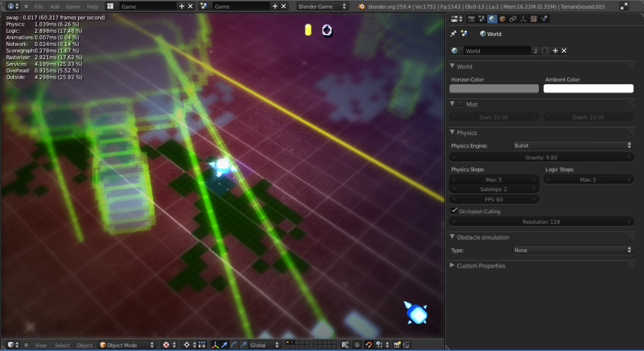Click the Resolution 128 field
This screenshot has width=644, height=351.
541,221
